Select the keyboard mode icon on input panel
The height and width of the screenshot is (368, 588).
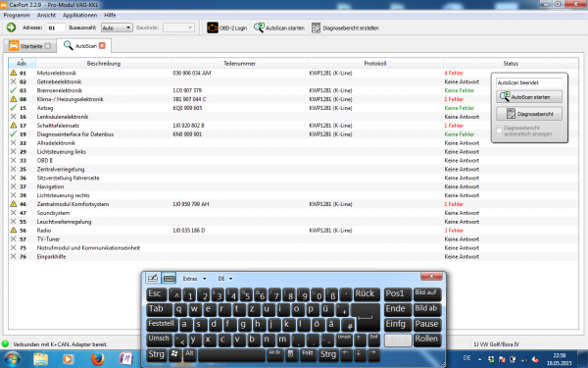[169, 278]
